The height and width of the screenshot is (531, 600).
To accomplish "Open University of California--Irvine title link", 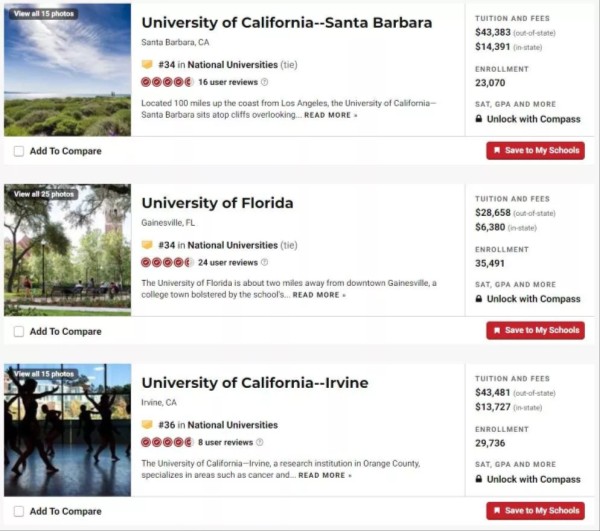I will click(254, 383).
